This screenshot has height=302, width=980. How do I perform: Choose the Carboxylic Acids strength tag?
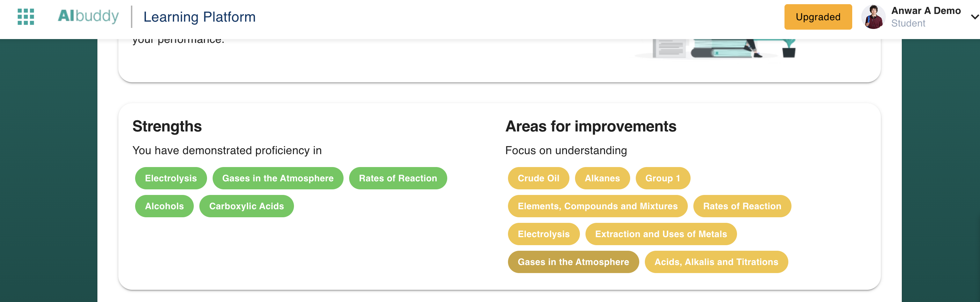(246, 206)
